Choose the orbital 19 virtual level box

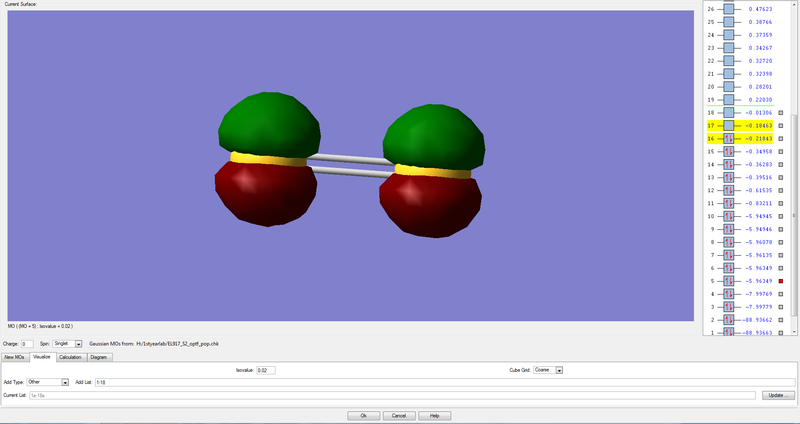729,100
